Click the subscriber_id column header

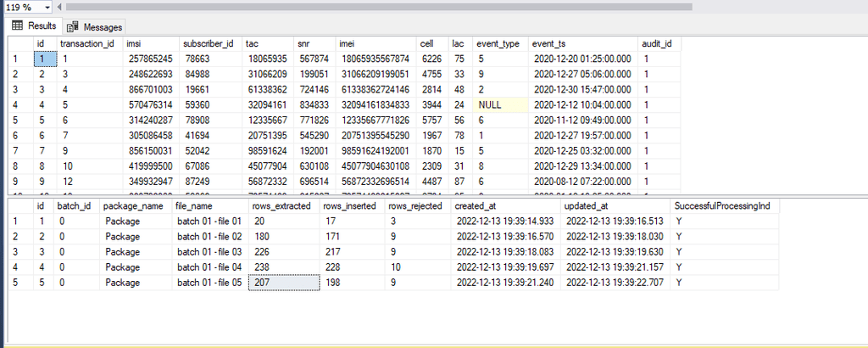(211, 44)
